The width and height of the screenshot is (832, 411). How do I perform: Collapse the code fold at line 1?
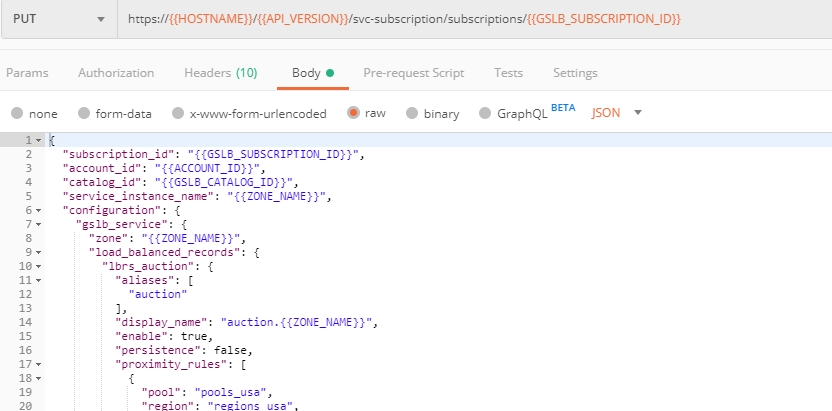click(38, 141)
